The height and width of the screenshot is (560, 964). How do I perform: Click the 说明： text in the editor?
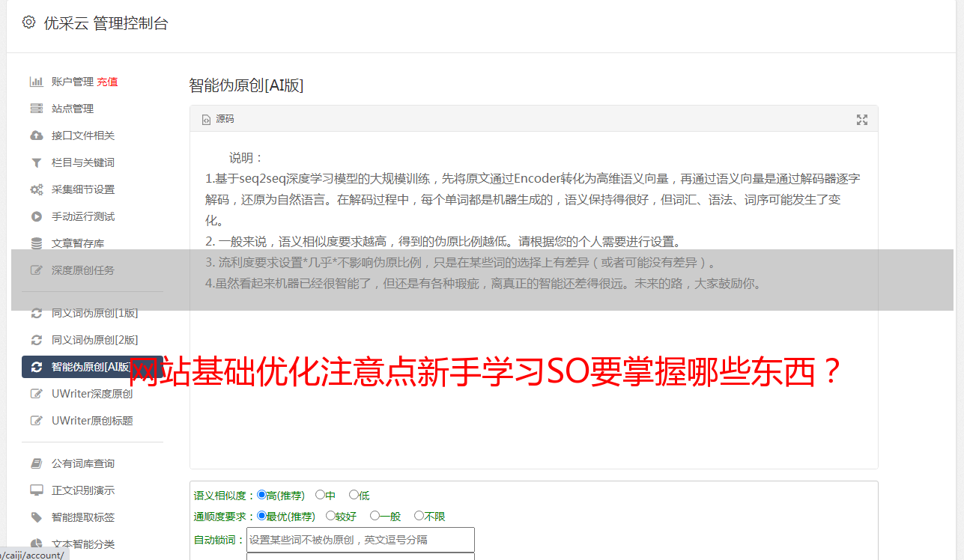click(246, 158)
